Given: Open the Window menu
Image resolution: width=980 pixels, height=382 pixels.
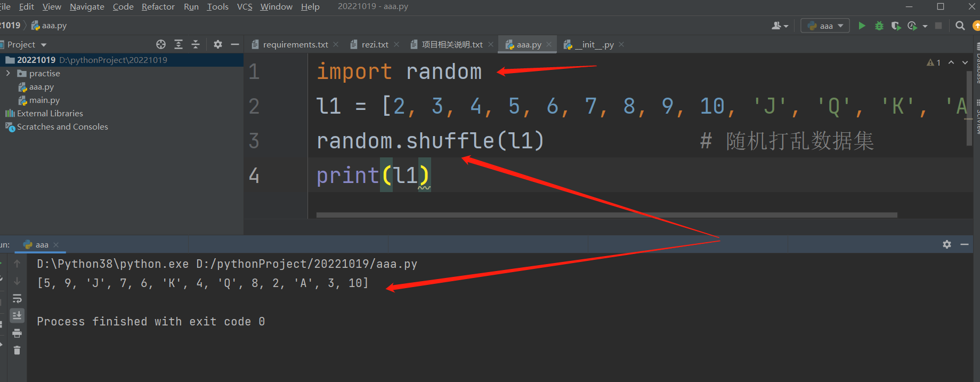Looking at the screenshot, I should (x=276, y=6).
